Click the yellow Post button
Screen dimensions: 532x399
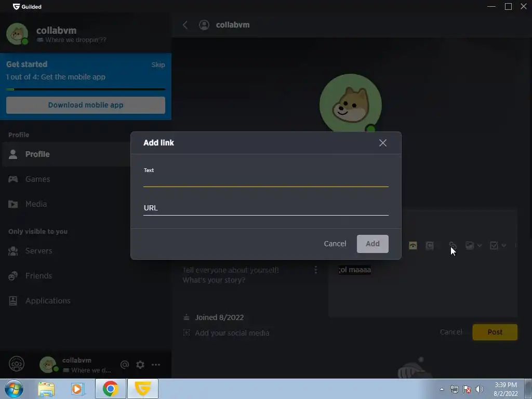pyautogui.click(x=495, y=332)
